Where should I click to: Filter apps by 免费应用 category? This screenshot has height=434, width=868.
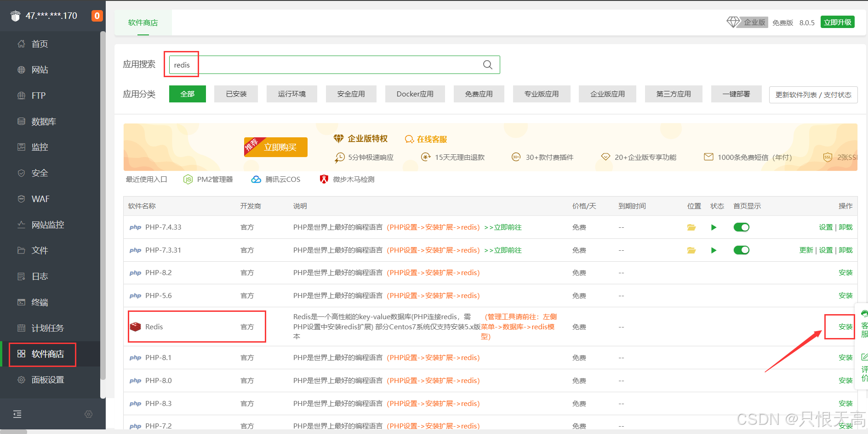point(479,94)
